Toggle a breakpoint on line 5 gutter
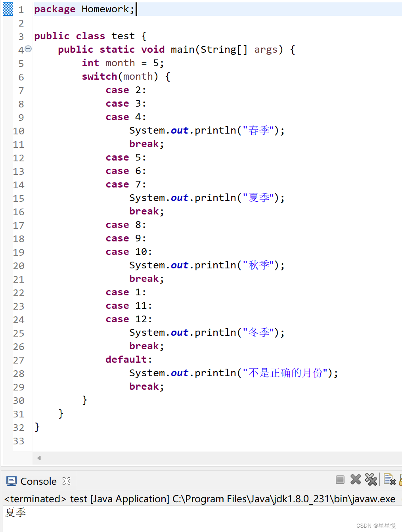The height and width of the screenshot is (532, 402). click(7, 63)
